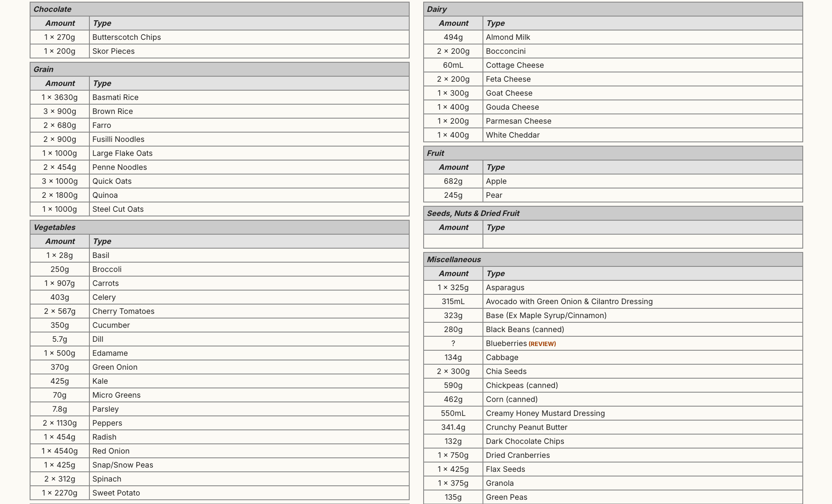Click the Broccoli entry

[x=219, y=269]
